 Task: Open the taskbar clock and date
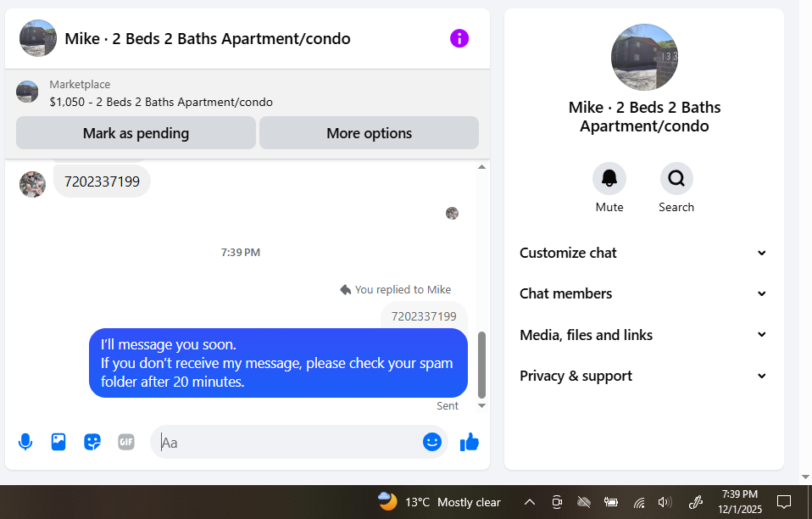tap(739, 502)
